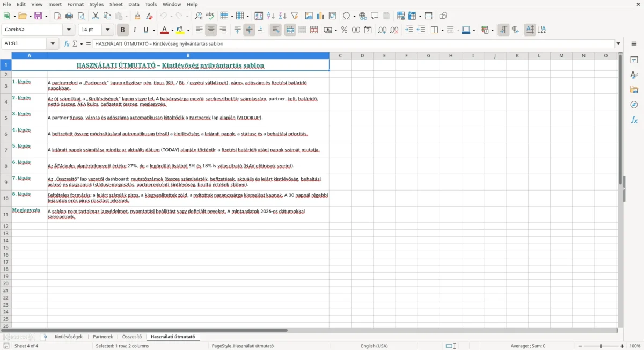Open the font size 14 pt dropdown
This screenshot has width=644, height=350.
point(108,30)
